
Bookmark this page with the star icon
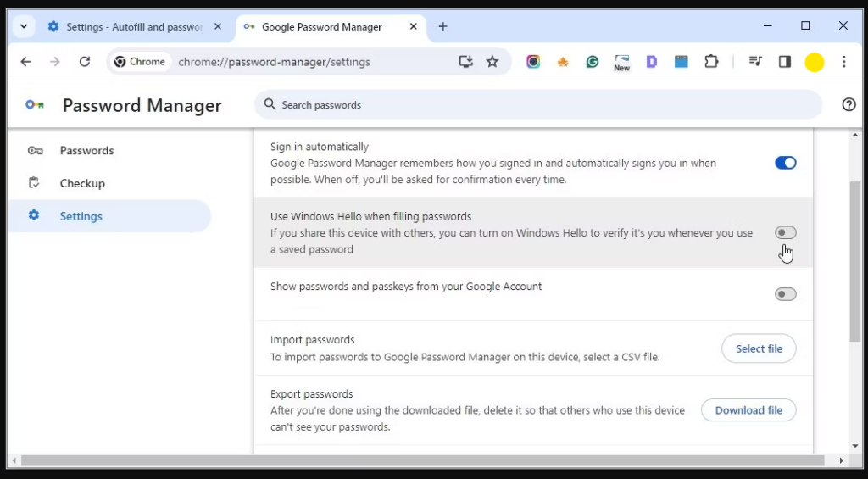(x=492, y=62)
